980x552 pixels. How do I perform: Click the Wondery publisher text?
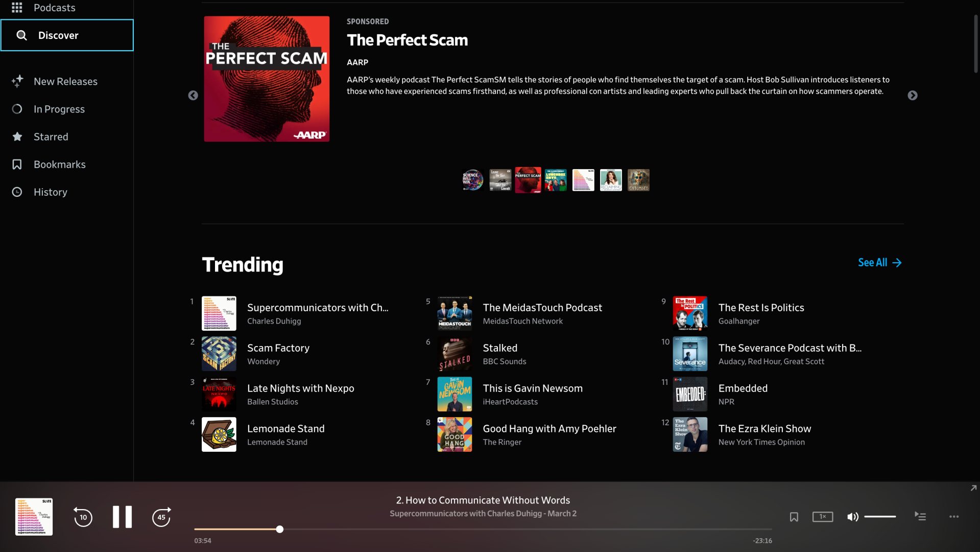point(264,361)
